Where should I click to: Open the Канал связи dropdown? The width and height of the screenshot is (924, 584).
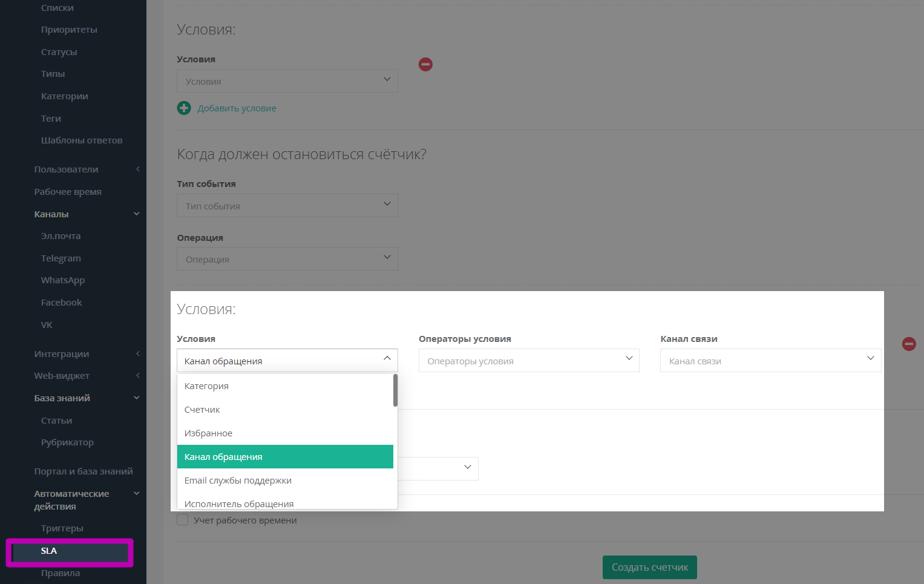(770, 361)
